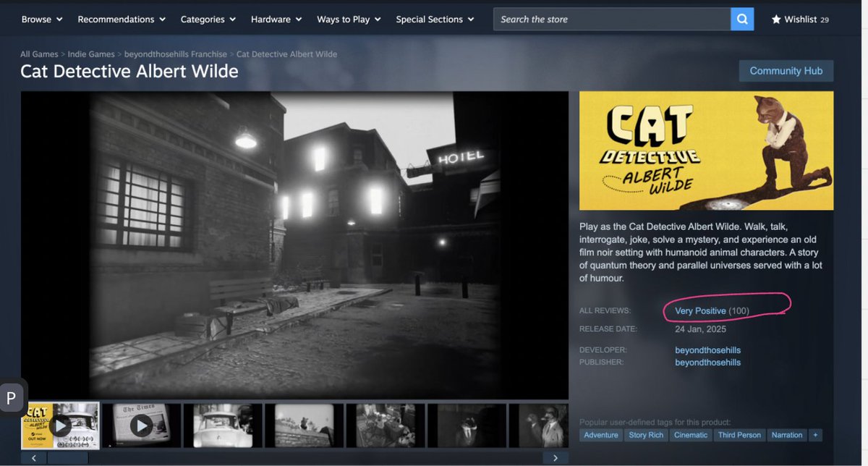Viewport: 868px width, 466px height.
Task: Select the Cinematic tag
Action: point(691,435)
